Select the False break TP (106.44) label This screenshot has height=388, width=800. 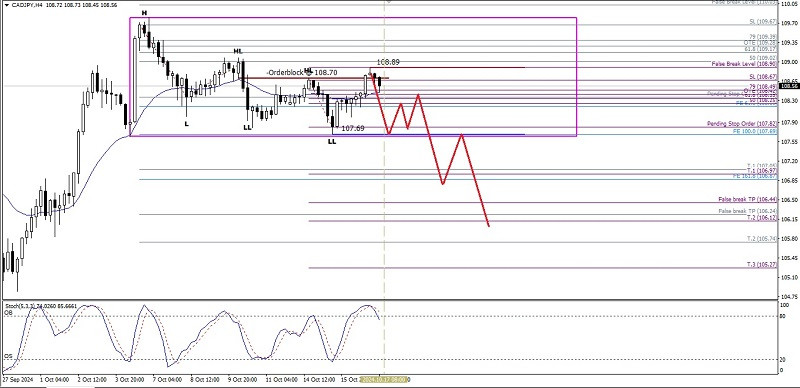pos(748,199)
